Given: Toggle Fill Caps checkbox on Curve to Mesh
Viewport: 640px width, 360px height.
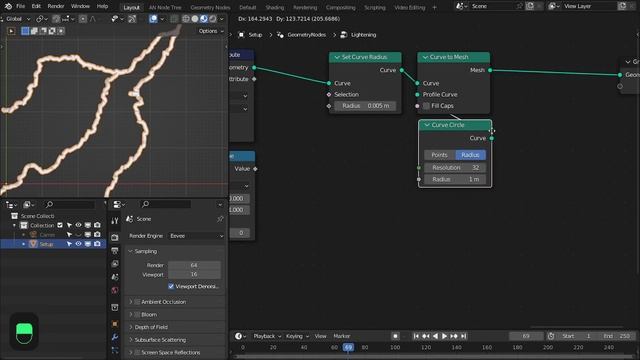Looking at the screenshot, I should pyautogui.click(x=427, y=106).
